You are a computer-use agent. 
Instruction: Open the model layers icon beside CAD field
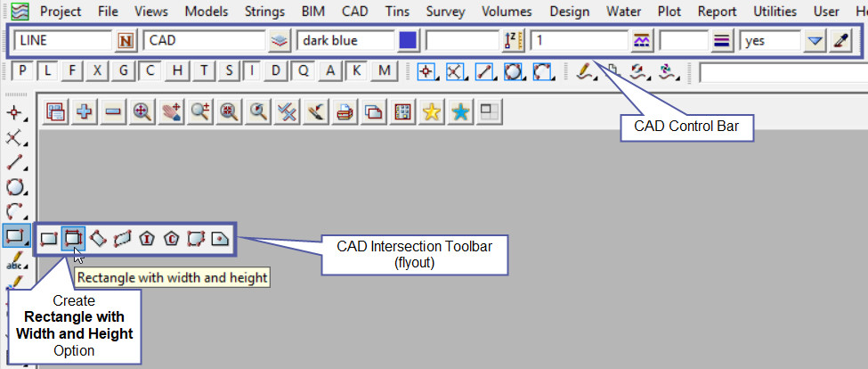pos(280,41)
